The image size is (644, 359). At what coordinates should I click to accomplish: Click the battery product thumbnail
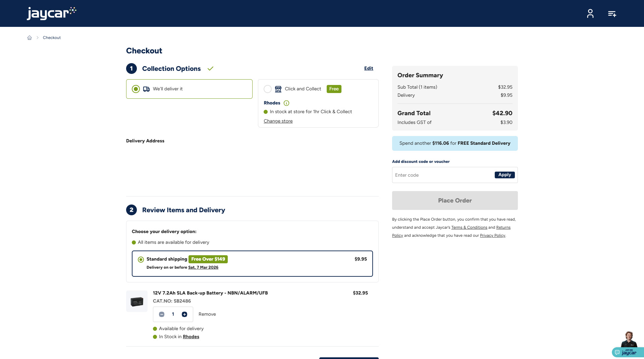pyautogui.click(x=137, y=301)
